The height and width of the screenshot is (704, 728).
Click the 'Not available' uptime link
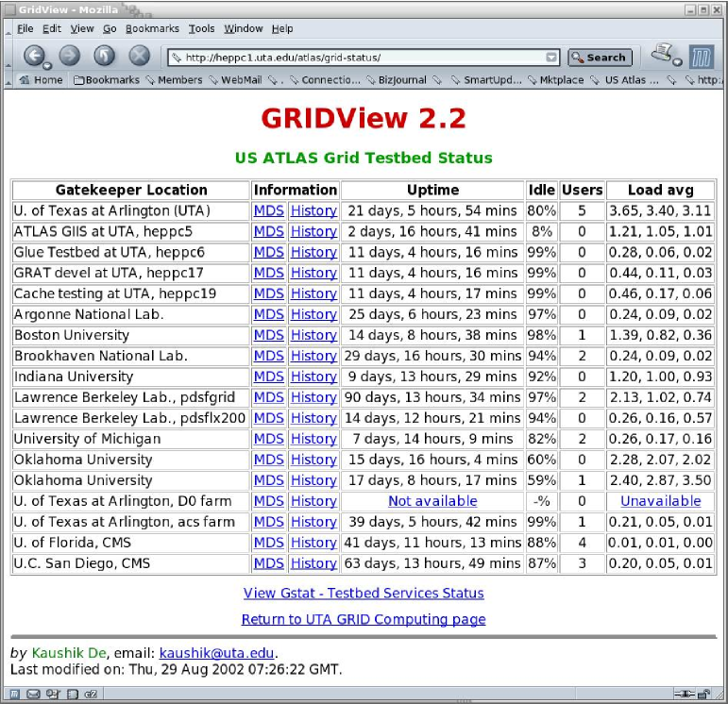(432, 501)
